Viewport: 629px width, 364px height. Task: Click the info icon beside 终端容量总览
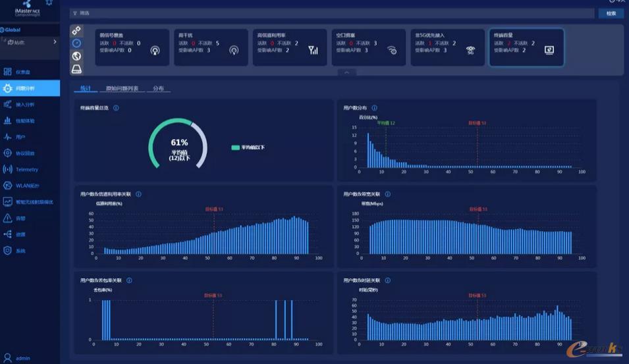(x=116, y=108)
